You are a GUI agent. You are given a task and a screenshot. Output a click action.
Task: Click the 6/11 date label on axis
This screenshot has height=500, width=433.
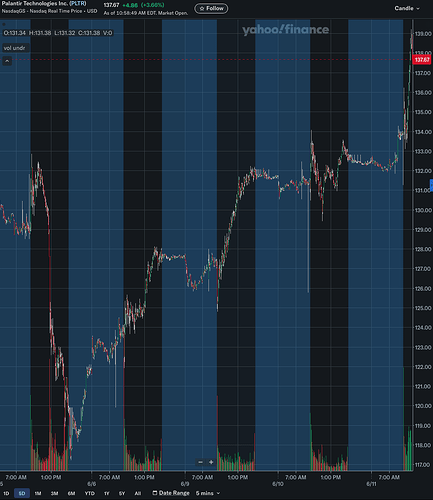371,484
